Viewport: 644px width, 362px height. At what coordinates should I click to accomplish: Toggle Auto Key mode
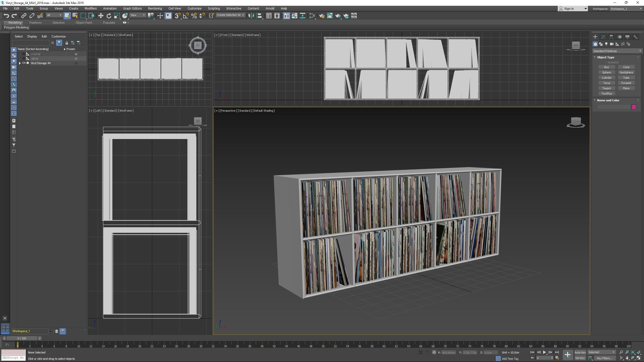580,352
